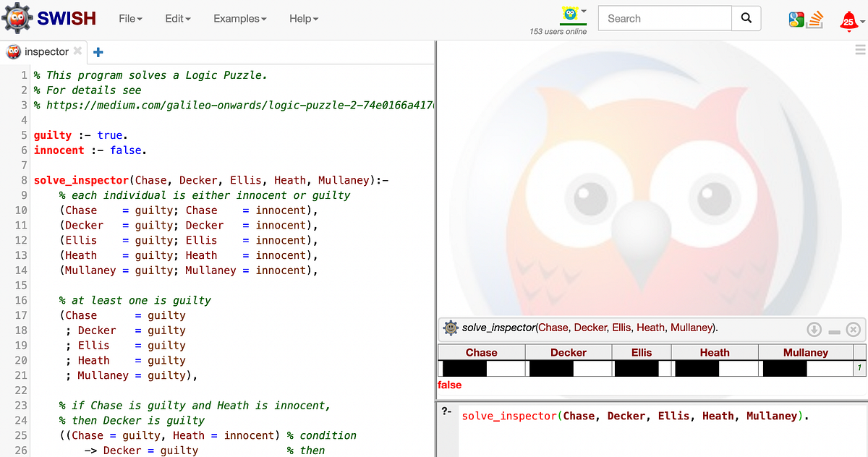Click the 153 users online text
Viewport: 868px width, 457px height.
coord(558,31)
